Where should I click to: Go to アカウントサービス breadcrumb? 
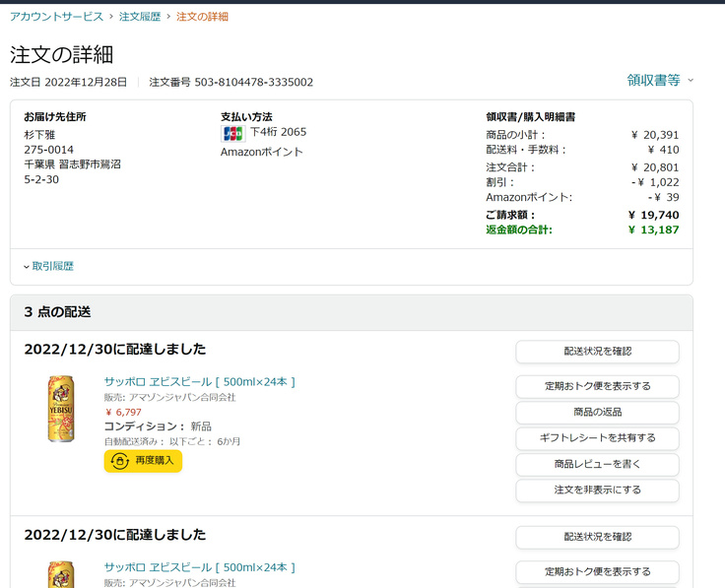[56, 17]
